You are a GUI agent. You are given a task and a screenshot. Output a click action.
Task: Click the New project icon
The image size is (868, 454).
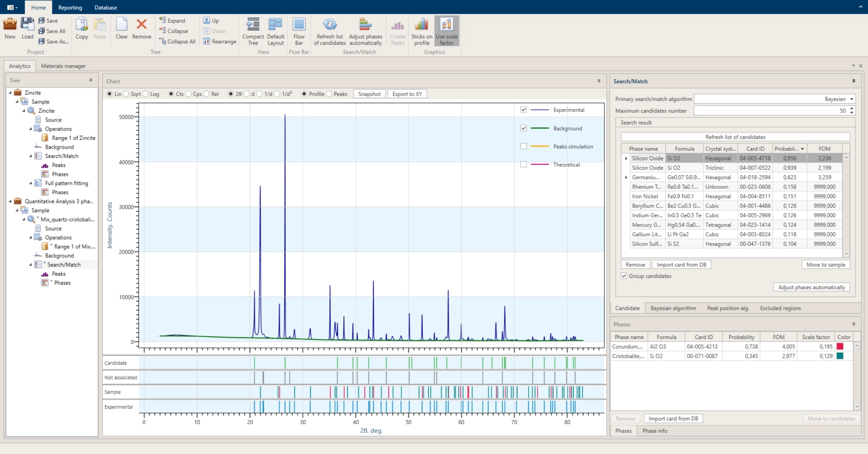[10, 25]
